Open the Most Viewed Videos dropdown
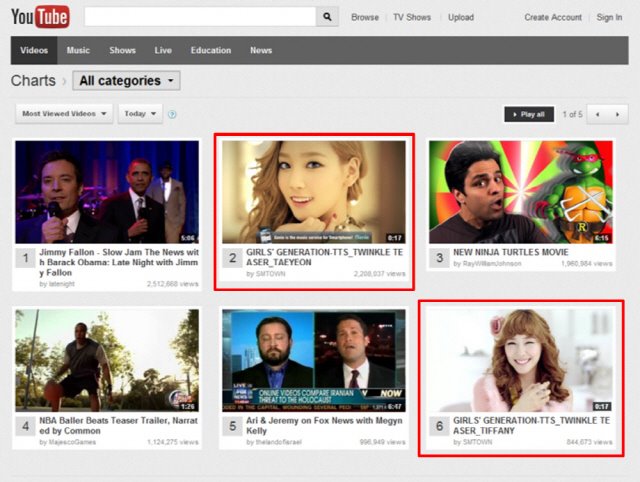Image resolution: width=640 pixels, height=482 pixels. pyautogui.click(x=64, y=114)
